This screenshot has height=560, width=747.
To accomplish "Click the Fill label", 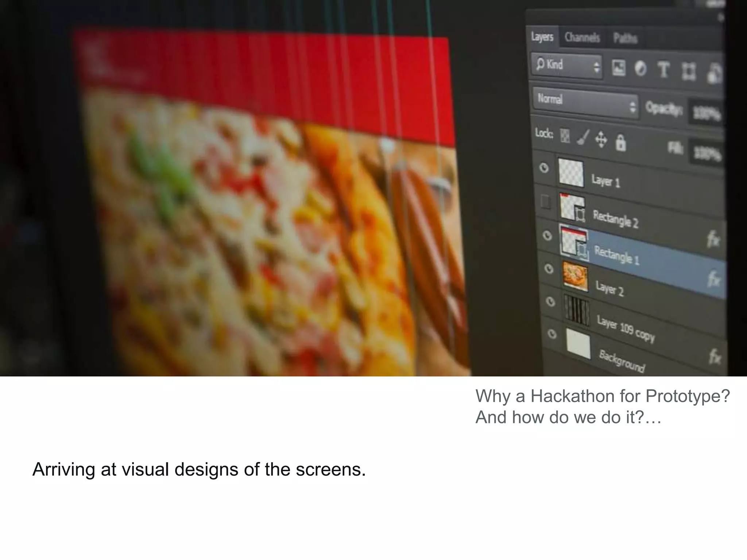I will tap(675, 148).
